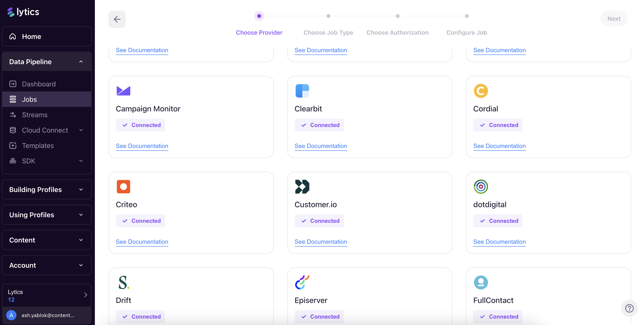Collapse the Data Pipeline section
The width and height of the screenshot is (644, 325).
pos(81,62)
